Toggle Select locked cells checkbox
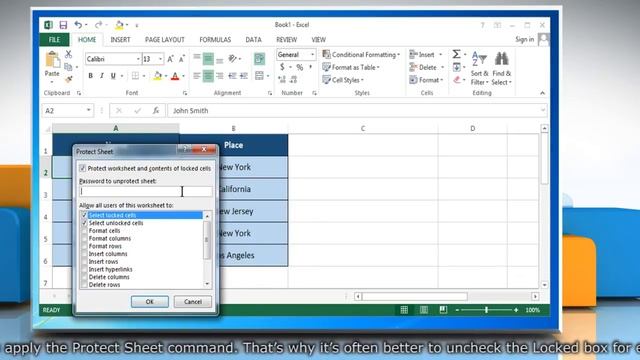The height and width of the screenshot is (360, 640). coord(84,215)
